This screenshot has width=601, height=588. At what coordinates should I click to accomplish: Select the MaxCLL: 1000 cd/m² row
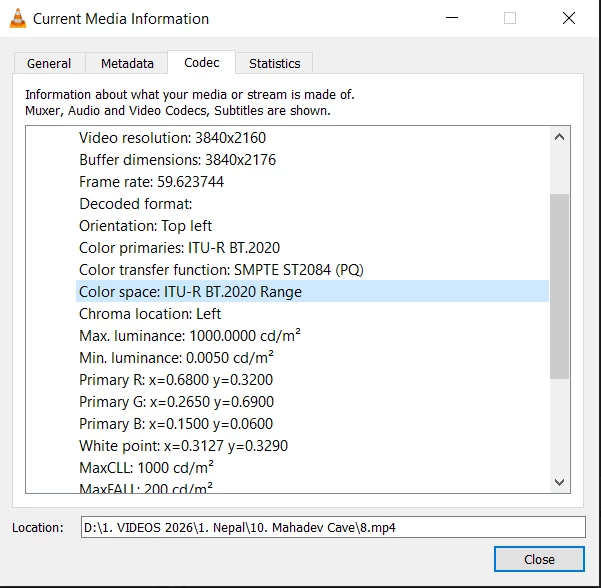tap(312, 468)
